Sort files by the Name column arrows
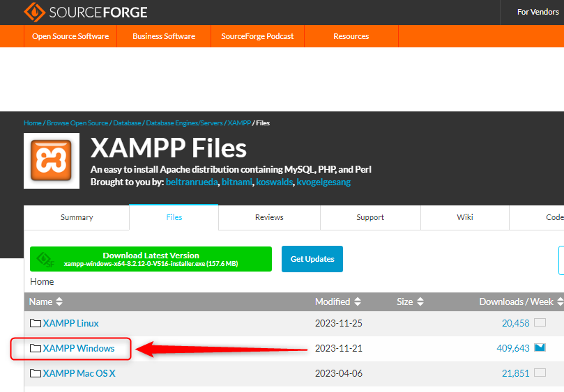Image resolution: width=564 pixels, height=392 pixels. (59, 301)
